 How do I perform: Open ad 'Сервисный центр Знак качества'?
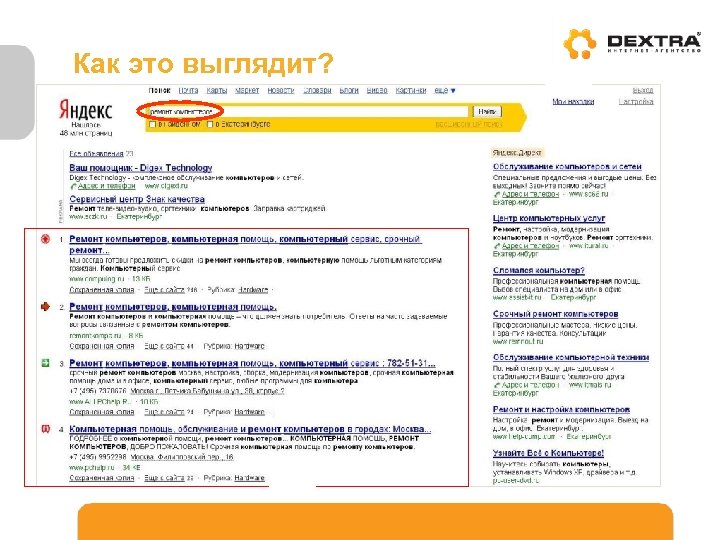pyautogui.click(x=137, y=199)
